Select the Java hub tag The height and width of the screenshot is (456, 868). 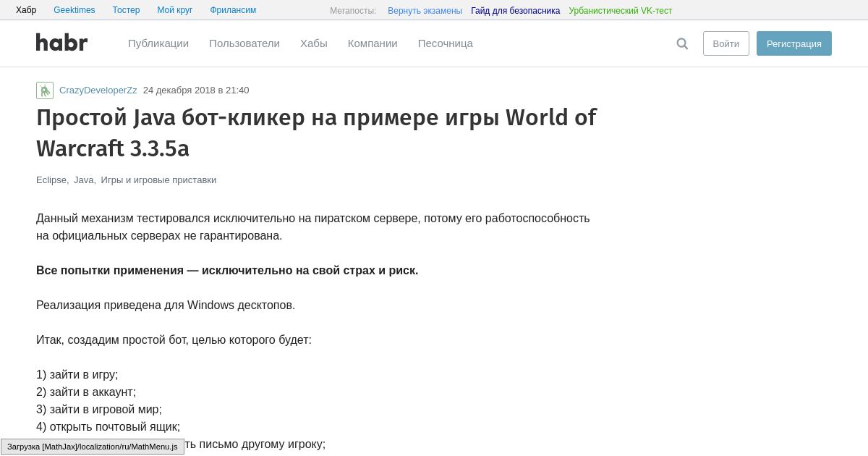[x=84, y=180]
